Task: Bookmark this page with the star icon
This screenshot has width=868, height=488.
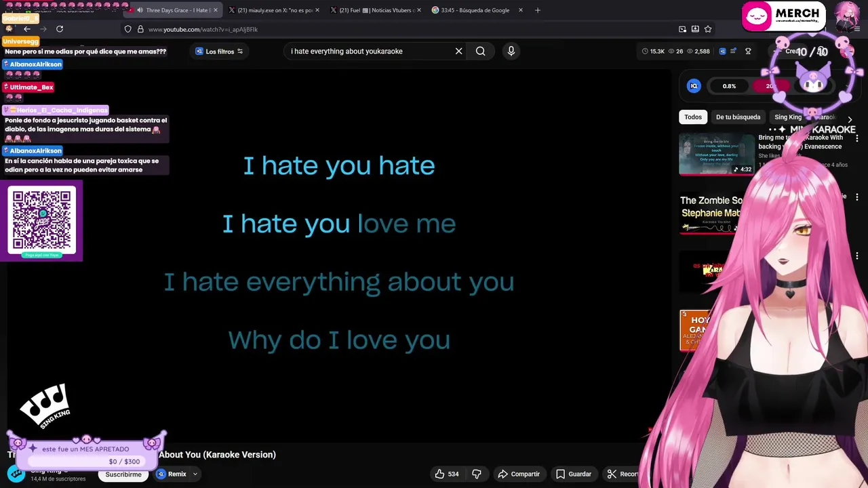Action: tap(708, 29)
